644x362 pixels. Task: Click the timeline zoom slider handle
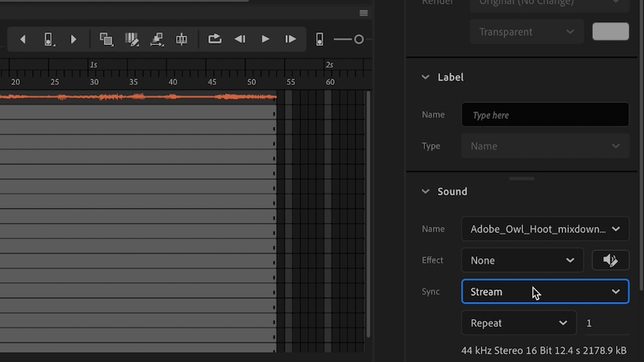(359, 39)
